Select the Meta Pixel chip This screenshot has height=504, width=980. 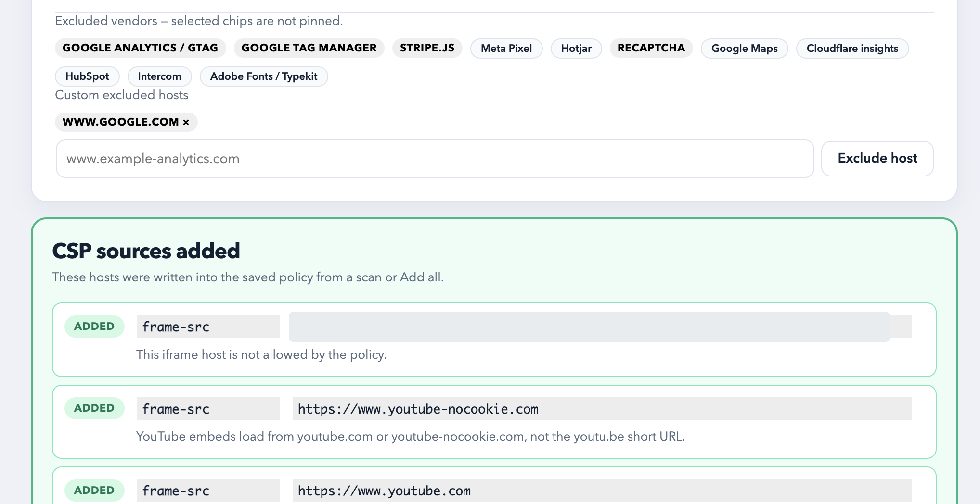(506, 49)
